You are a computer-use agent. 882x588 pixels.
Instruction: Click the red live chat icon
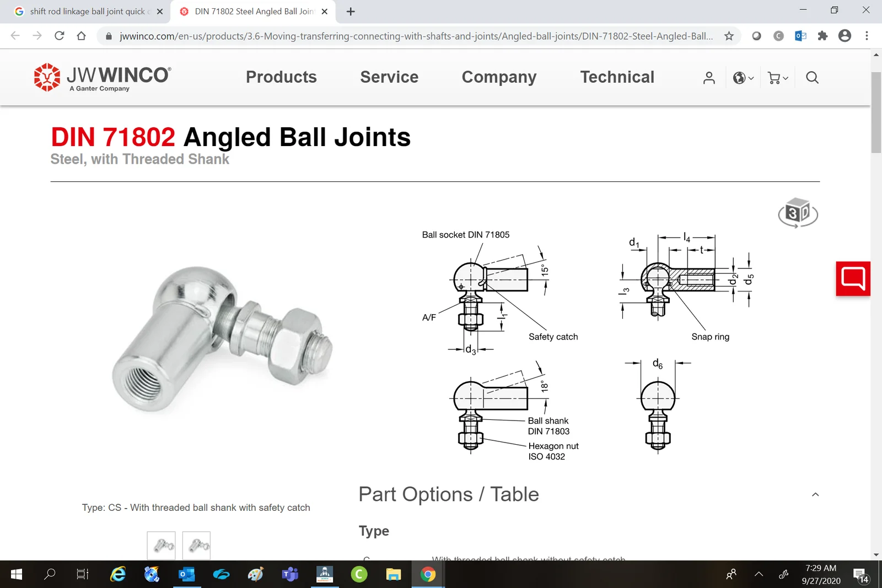[852, 279]
